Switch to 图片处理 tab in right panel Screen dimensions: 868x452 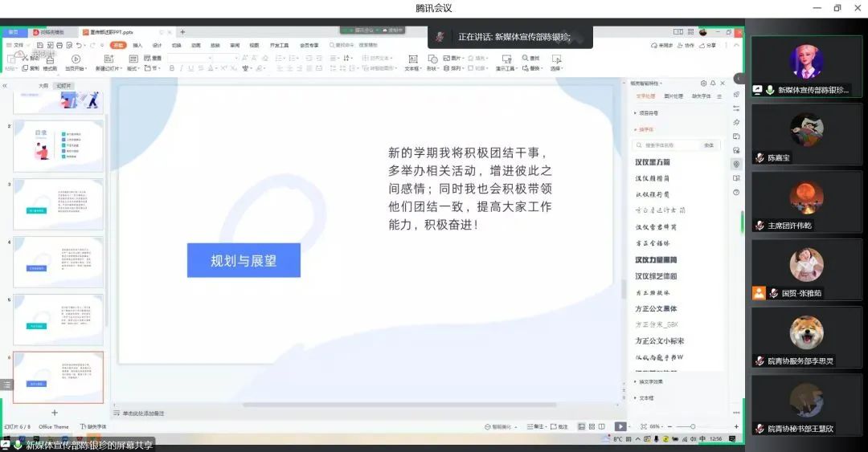coord(674,96)
